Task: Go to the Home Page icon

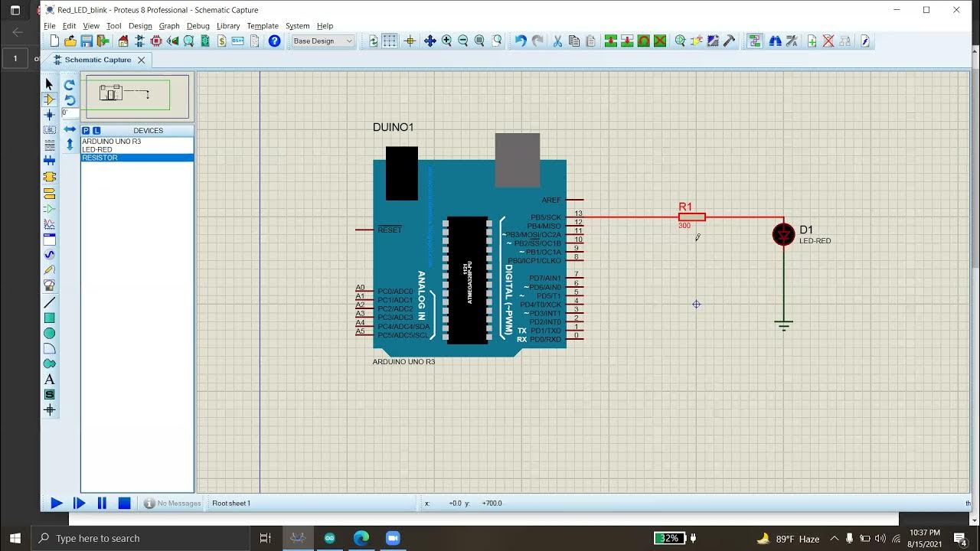Action: [x=123, y=41]
